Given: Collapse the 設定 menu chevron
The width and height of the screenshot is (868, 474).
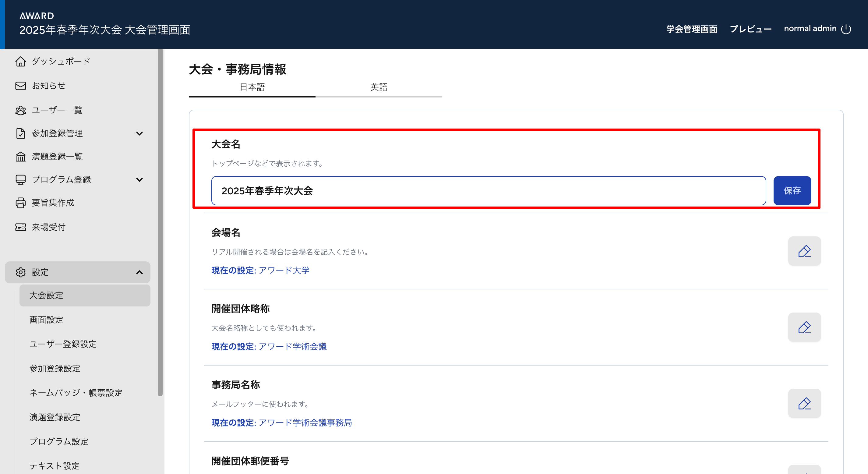Looking at the screenshot, I should (139, 272).
